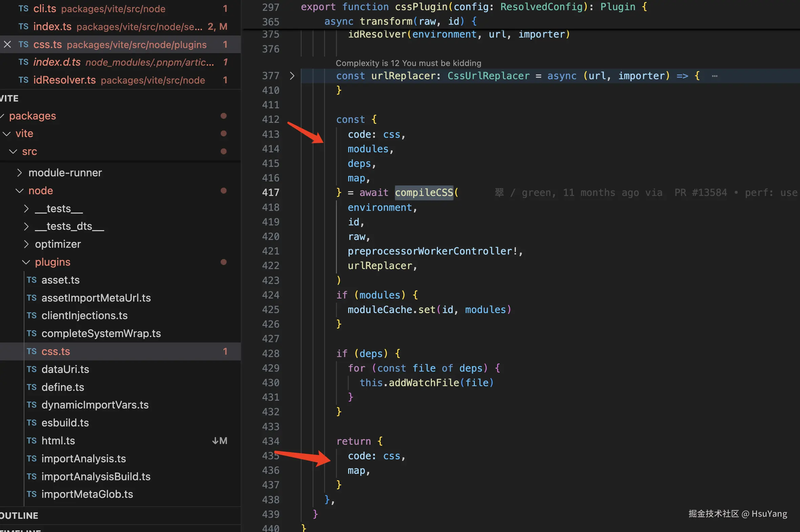Open cli.ts in open editors
800x532 pixels.
click(x=44, y=9)
